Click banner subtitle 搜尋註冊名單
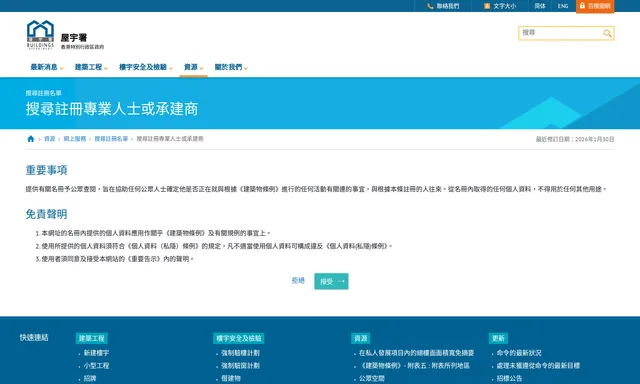The image size is (640, 384). point(44,93)
